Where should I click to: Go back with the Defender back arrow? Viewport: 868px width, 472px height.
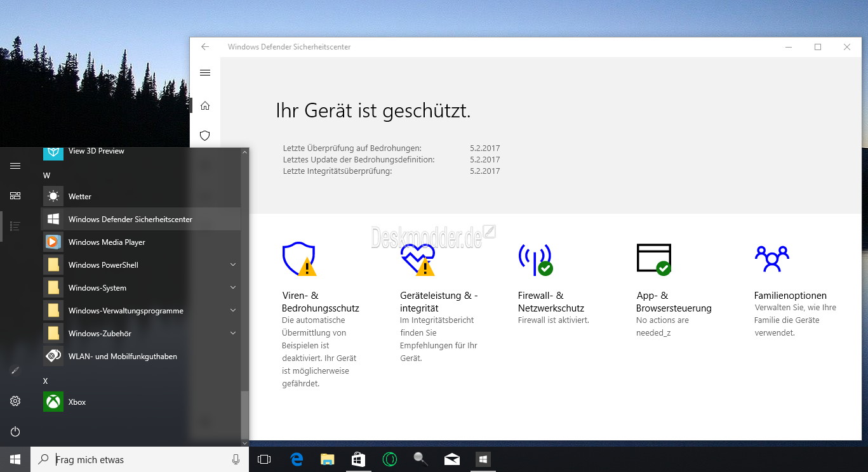click(x=205, y=47)
